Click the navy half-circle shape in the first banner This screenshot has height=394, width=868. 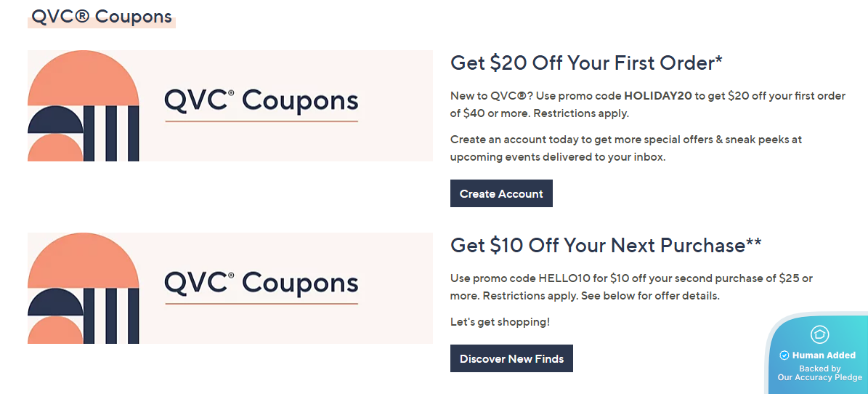55,120
